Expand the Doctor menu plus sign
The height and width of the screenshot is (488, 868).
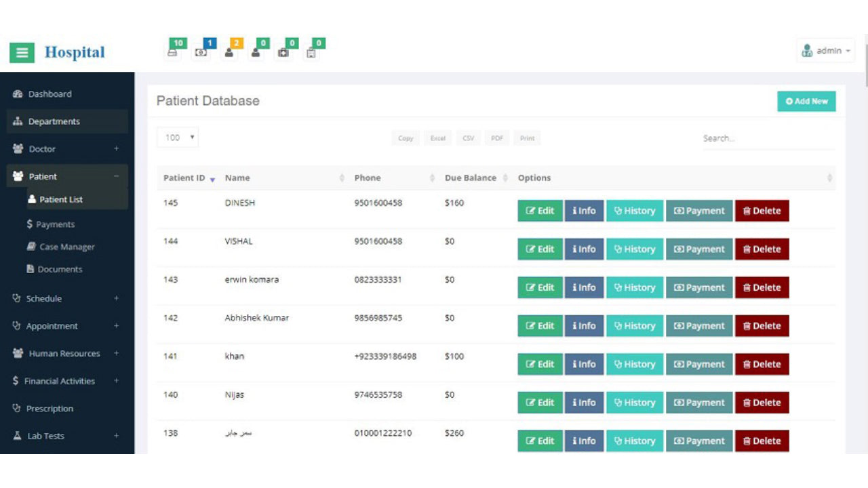pos(116,149)
